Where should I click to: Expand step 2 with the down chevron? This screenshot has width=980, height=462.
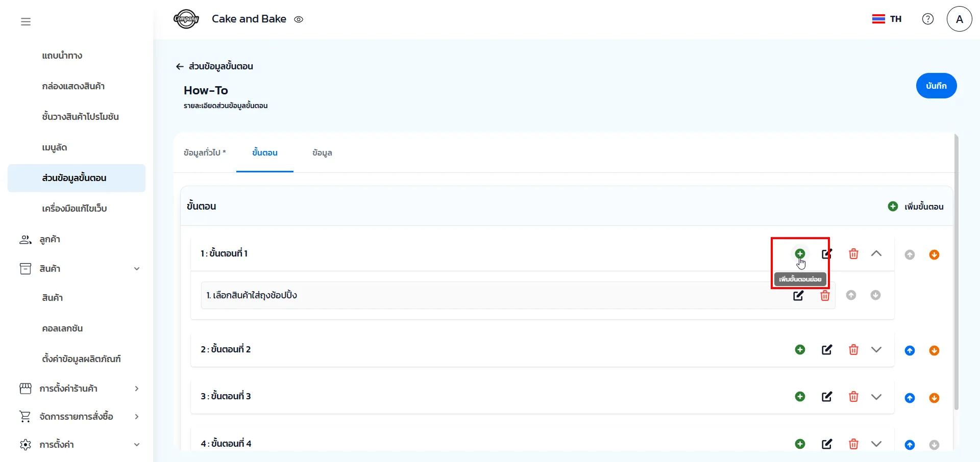(876, 350)
